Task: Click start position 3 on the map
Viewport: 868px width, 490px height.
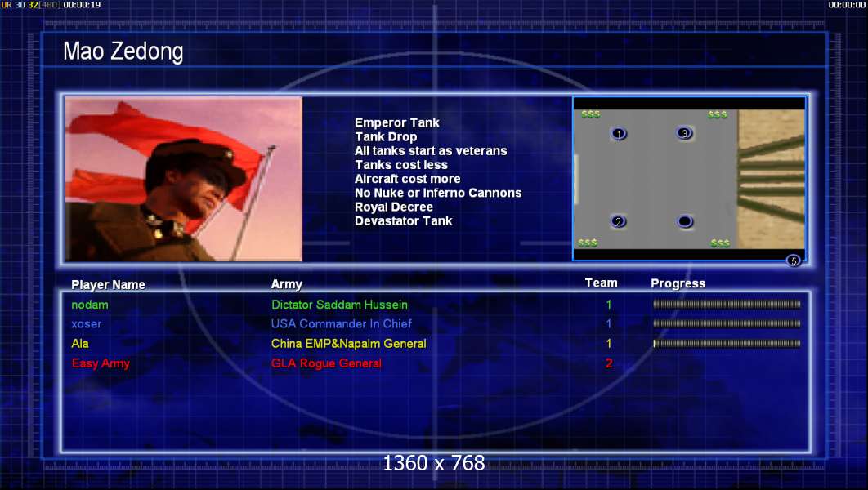Action: [685, 133]
